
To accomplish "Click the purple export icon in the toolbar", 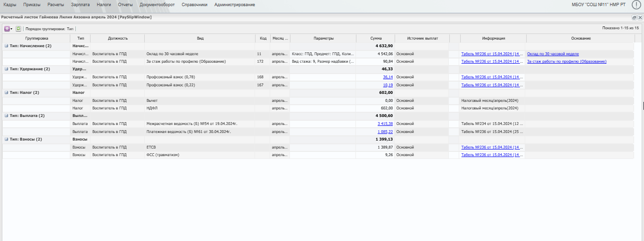I will click(x=7, y=29).
